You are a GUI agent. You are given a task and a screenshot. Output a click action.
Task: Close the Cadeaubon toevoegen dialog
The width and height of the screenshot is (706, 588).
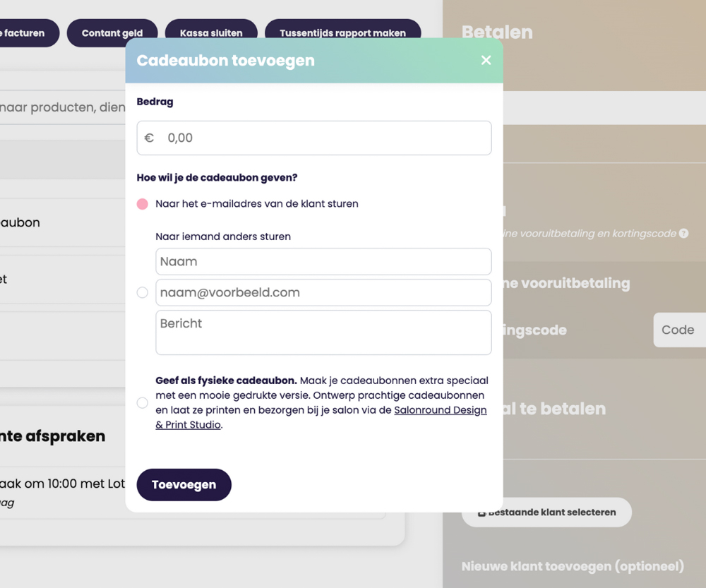coord(486,61)
